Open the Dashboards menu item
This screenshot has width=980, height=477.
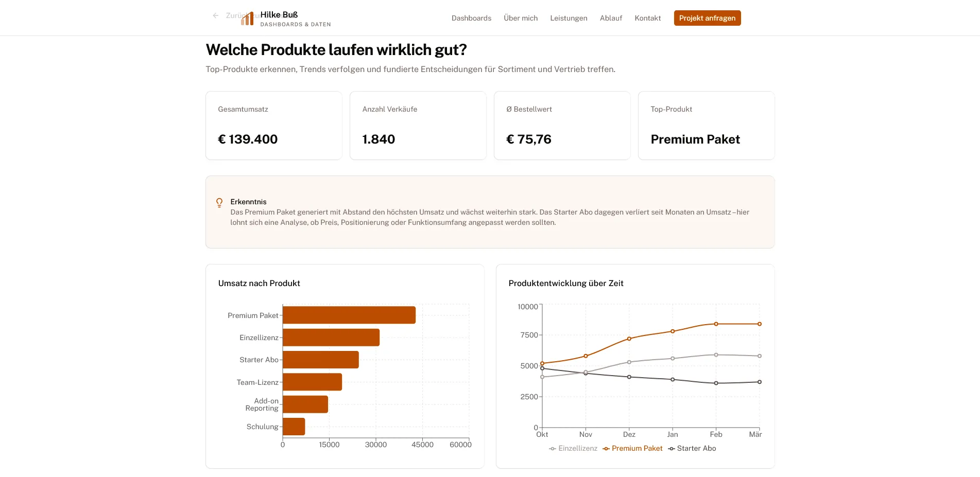(x=471, y=18)
